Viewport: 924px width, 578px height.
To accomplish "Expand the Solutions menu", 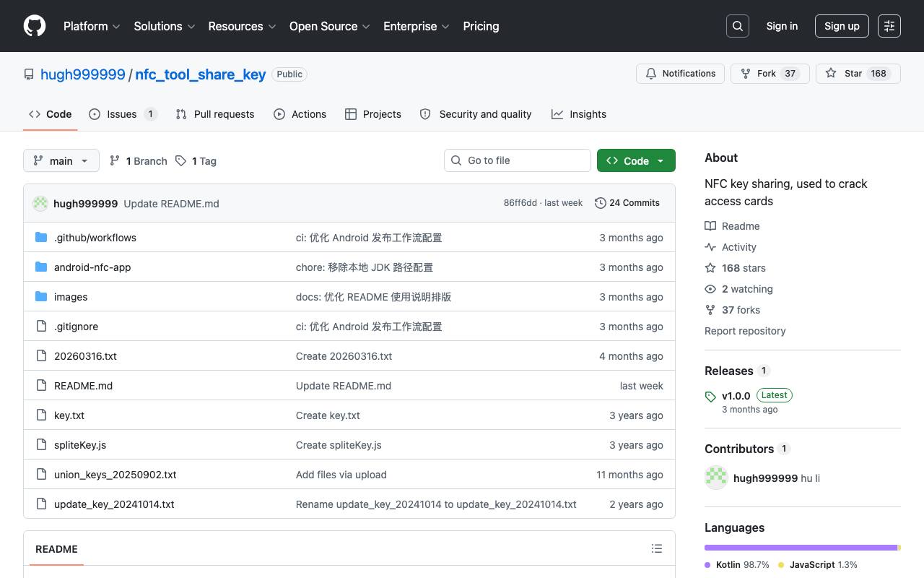I will click(165, 26).
